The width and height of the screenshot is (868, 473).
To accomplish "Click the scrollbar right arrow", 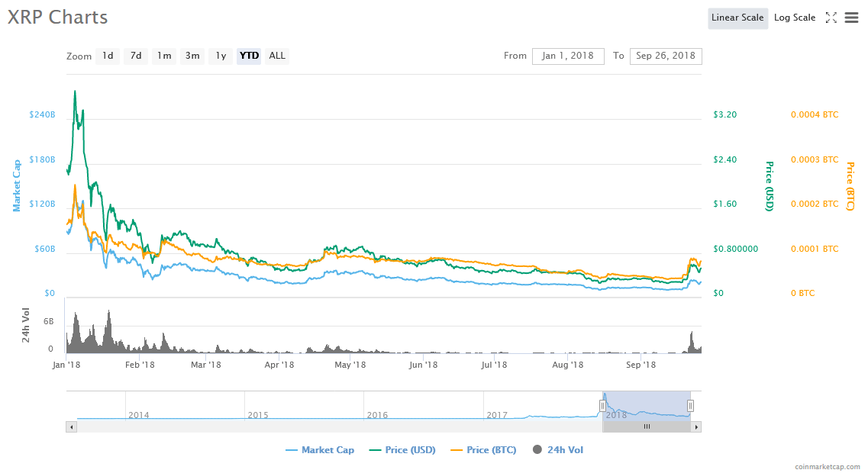I will pyautogui.click(x=696, y=427).
